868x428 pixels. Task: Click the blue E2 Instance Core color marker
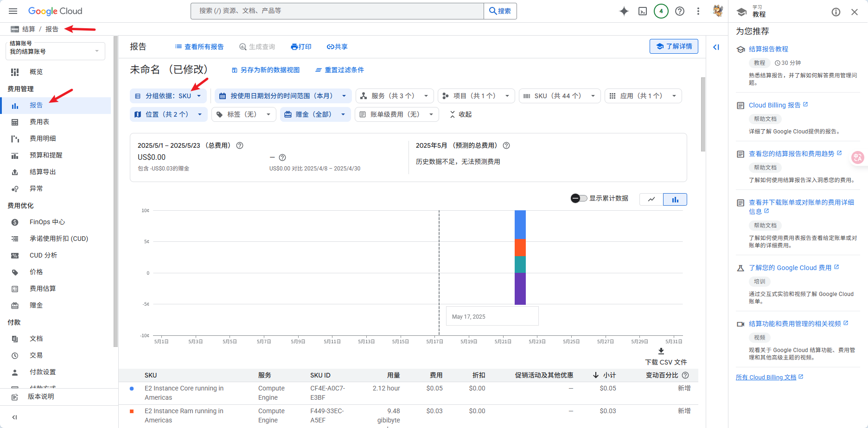pos(132,389)
